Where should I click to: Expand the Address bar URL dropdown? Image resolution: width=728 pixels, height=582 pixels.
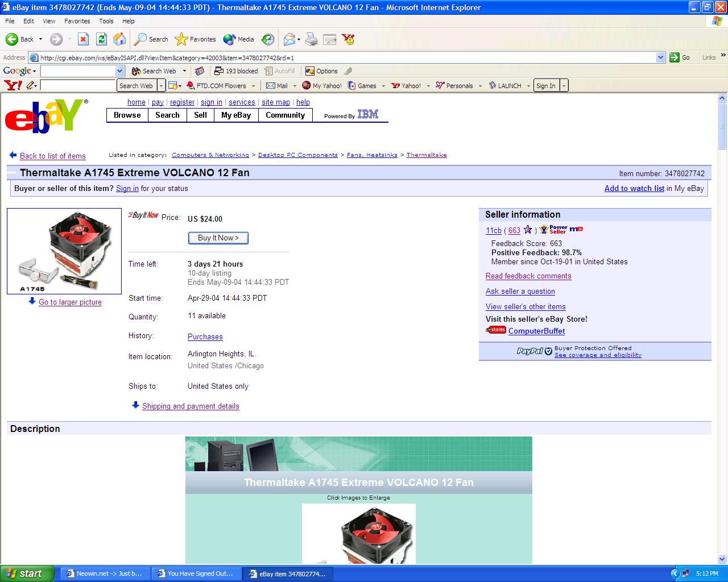coord(660,57)
